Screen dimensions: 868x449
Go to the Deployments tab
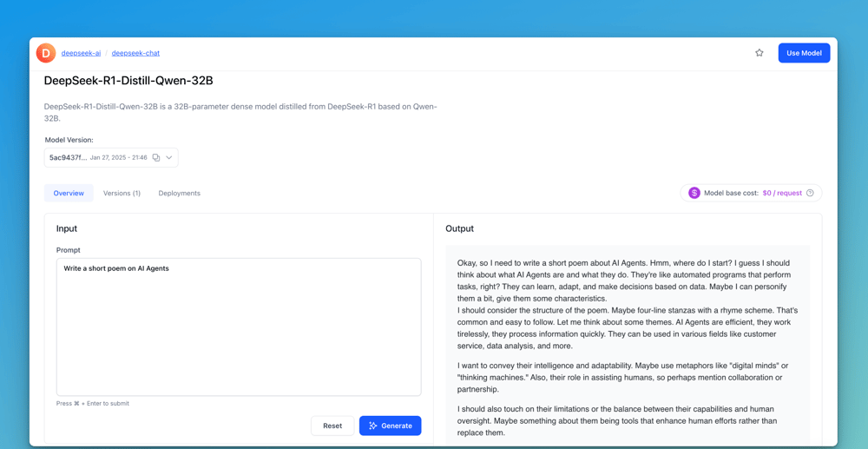coord(179,193)
